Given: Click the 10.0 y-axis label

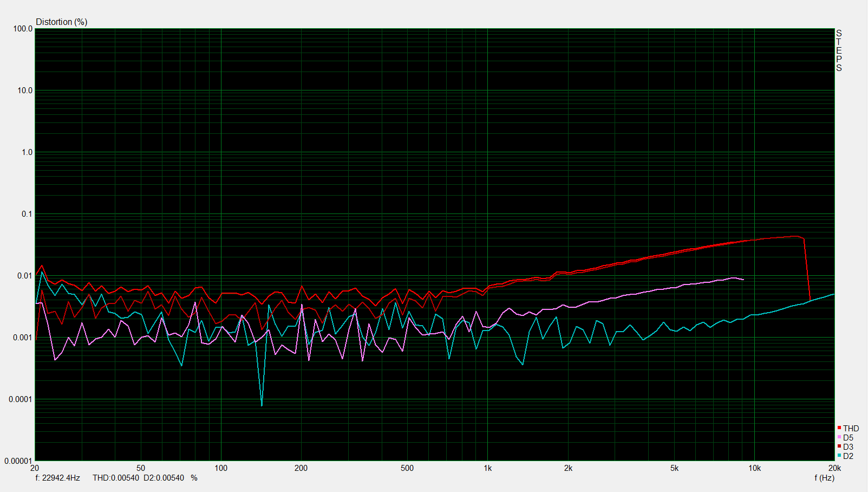Looking at the screenshot, I should (x=25, y=90).
